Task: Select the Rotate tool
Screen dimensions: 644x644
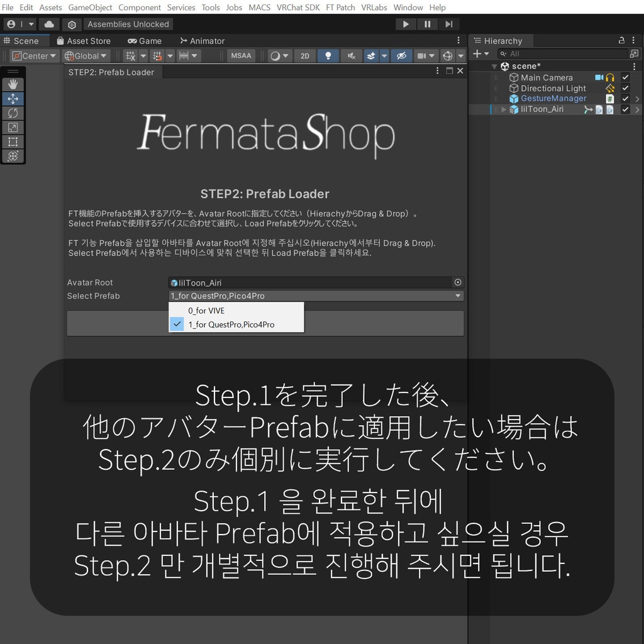Action: coord(13,113)
